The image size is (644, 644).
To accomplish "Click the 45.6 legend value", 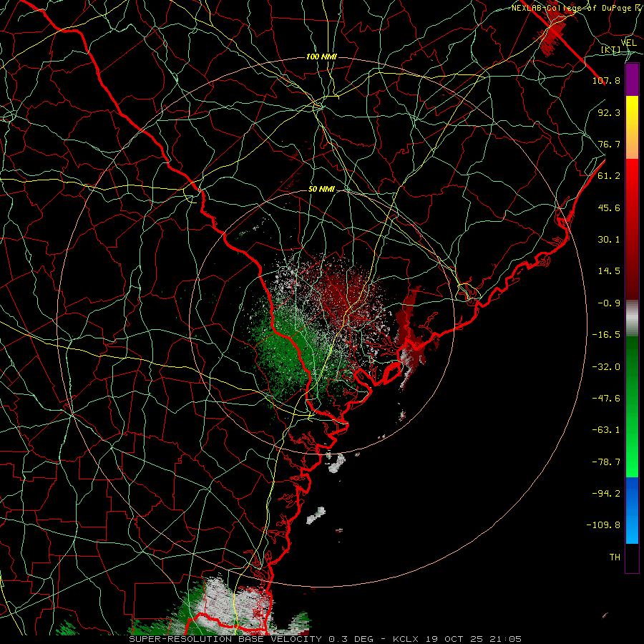I will pos(609,208).
